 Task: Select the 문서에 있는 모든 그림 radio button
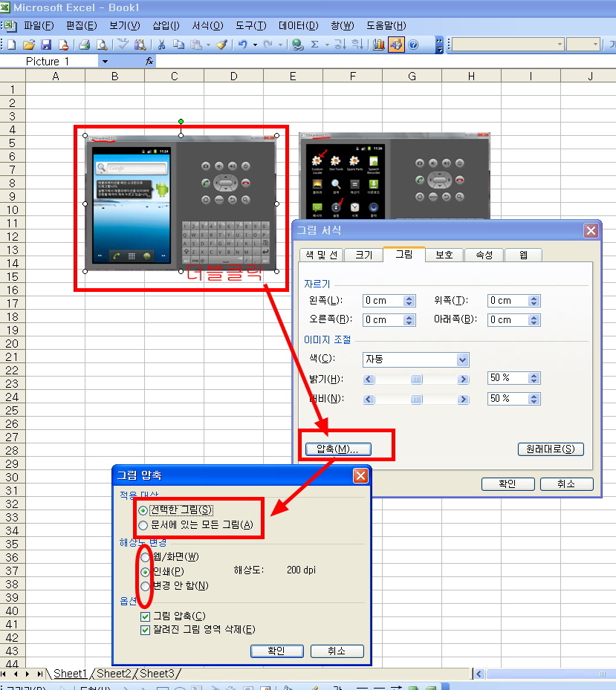143,525
